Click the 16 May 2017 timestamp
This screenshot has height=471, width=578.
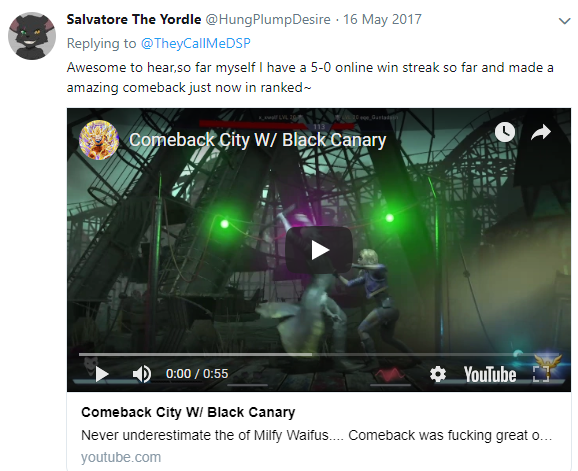click(x=382, y=19)
